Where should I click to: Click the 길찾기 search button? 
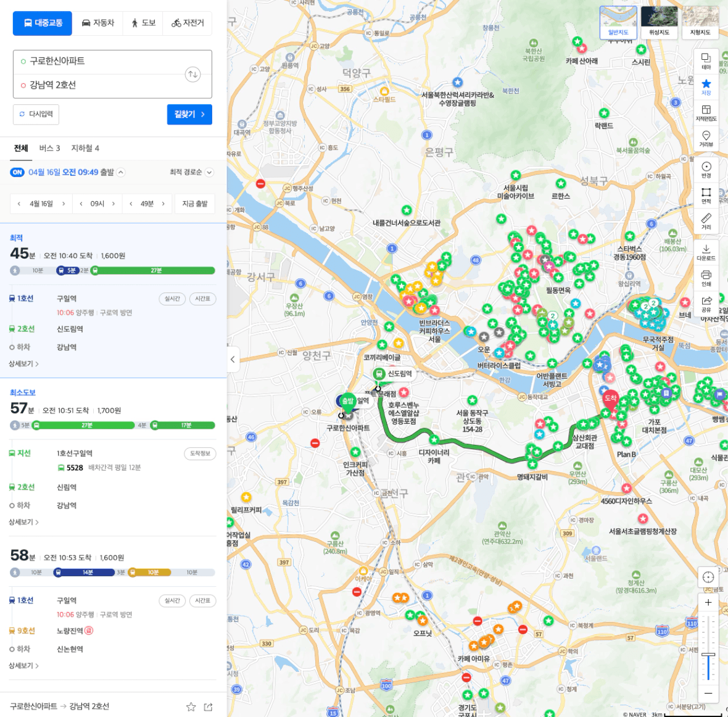pos(189,114)
